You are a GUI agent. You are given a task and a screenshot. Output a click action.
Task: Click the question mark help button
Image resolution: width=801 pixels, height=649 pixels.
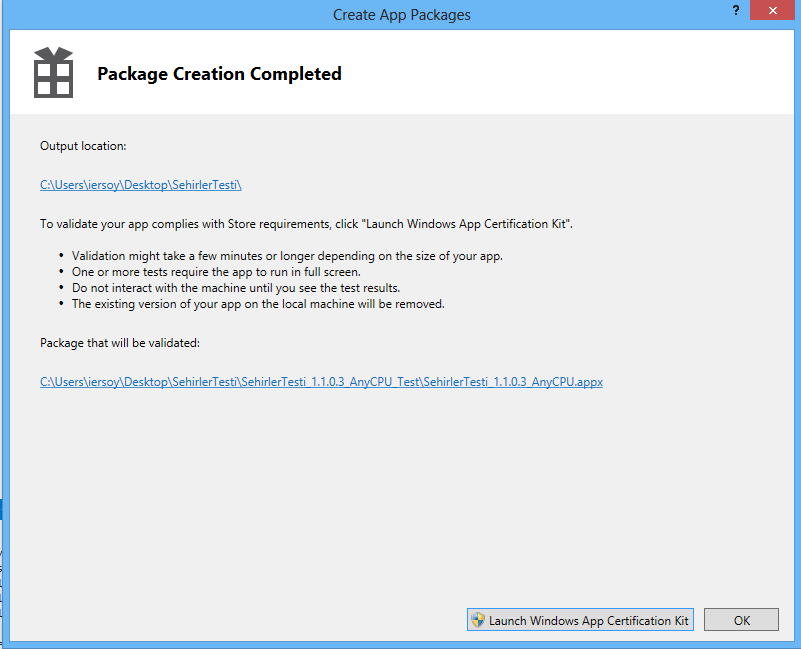pos(736,10)
